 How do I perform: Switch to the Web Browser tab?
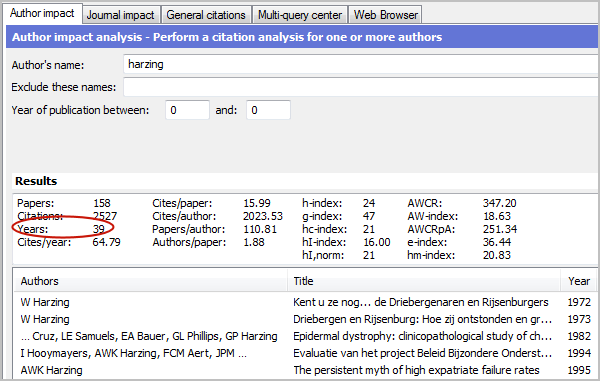385,15
